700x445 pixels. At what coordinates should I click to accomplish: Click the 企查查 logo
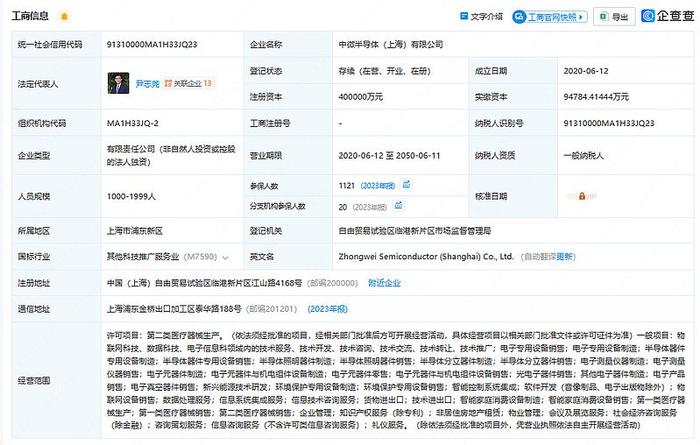[x=667, y=16]
